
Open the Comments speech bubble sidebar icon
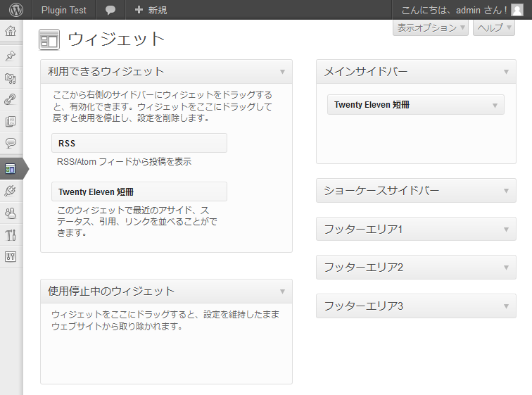click(x=11, y=143)
